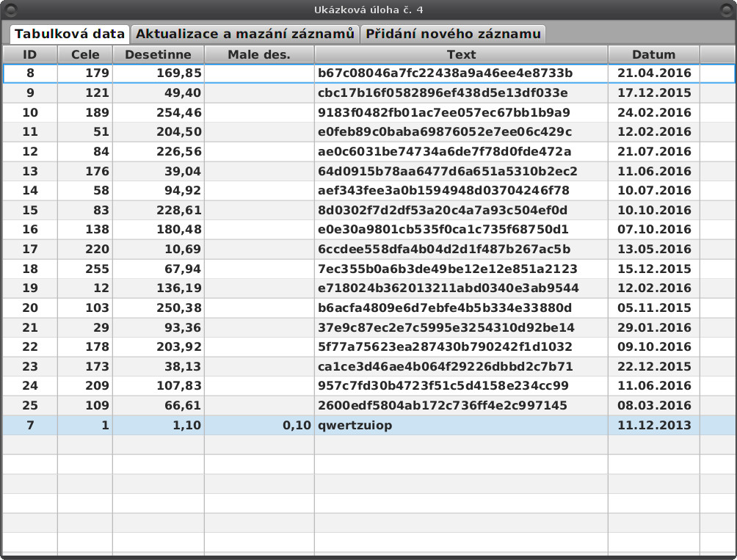Click the date 11.12.2013
Viewport: 737px width, 560px height.
click(654, 426)
